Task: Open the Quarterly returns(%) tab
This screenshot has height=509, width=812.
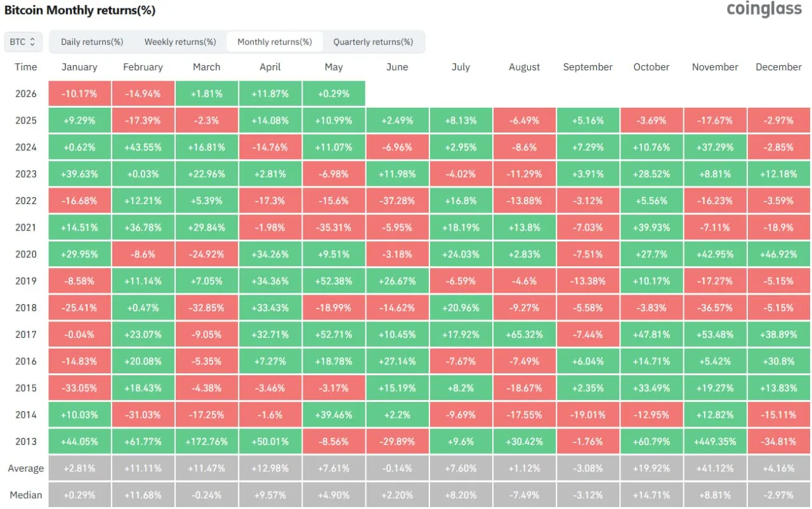Action: (x=373, y=42)
